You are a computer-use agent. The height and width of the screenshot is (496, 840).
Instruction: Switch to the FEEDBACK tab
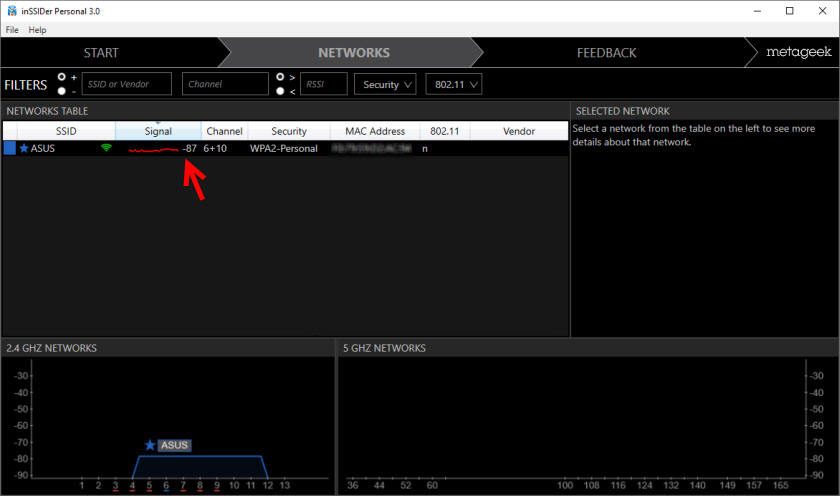(606, 53)
